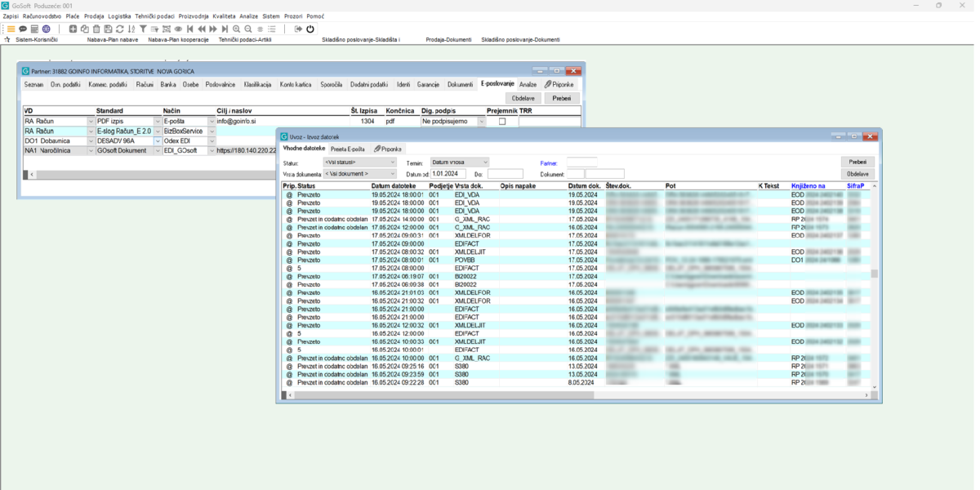This screenshot has height=490, width=980.
Task: Click the eye preview toolbar icon
Action: pyautogui.click(x=178, y=29)
